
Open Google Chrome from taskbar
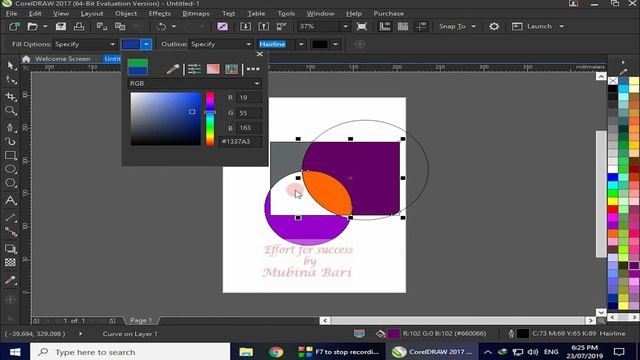coord(276,352)
